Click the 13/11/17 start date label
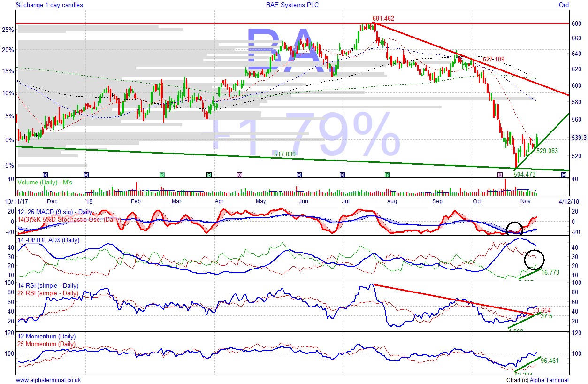 [x=16, y=201]
